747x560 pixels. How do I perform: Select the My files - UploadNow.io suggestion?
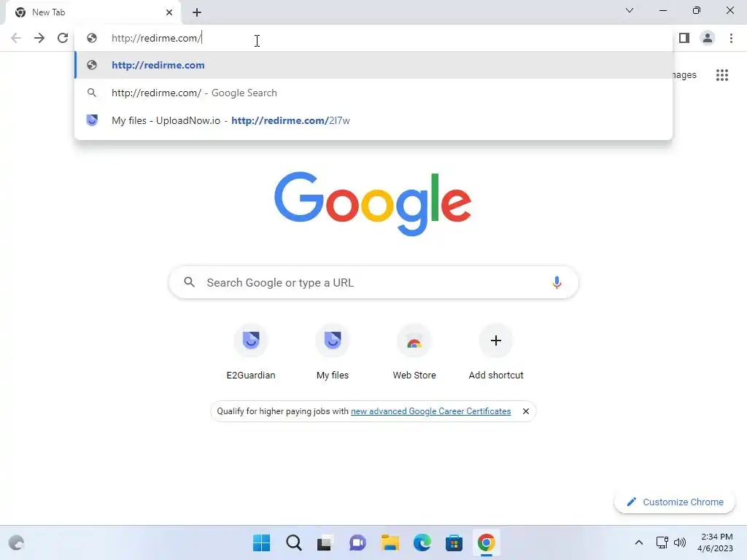[x=373, y=120]
